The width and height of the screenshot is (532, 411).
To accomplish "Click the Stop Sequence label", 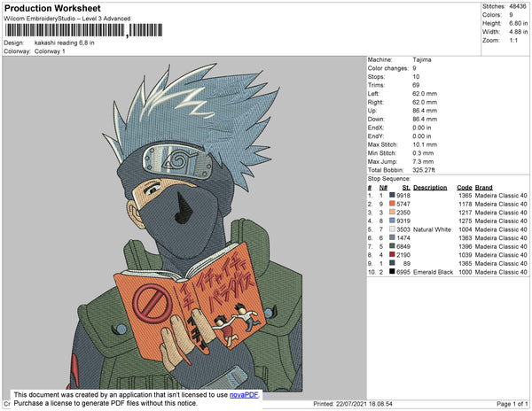I will point(389,179).
